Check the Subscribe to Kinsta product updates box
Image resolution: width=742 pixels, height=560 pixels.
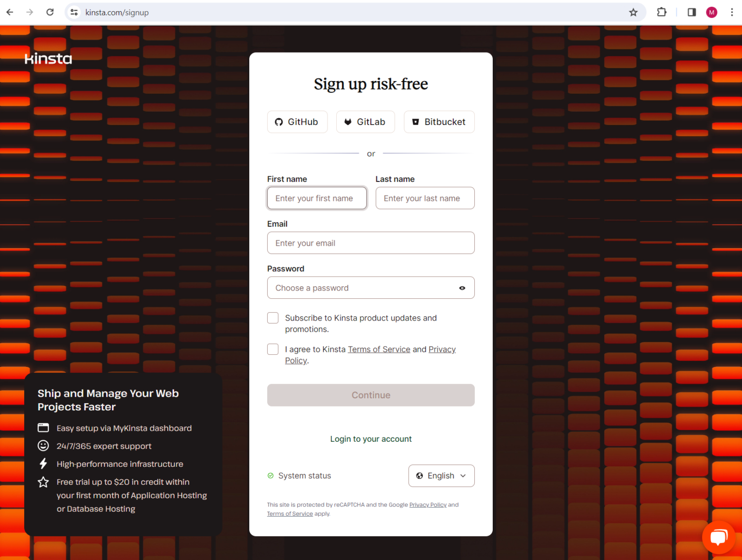[x=273, y=318]
